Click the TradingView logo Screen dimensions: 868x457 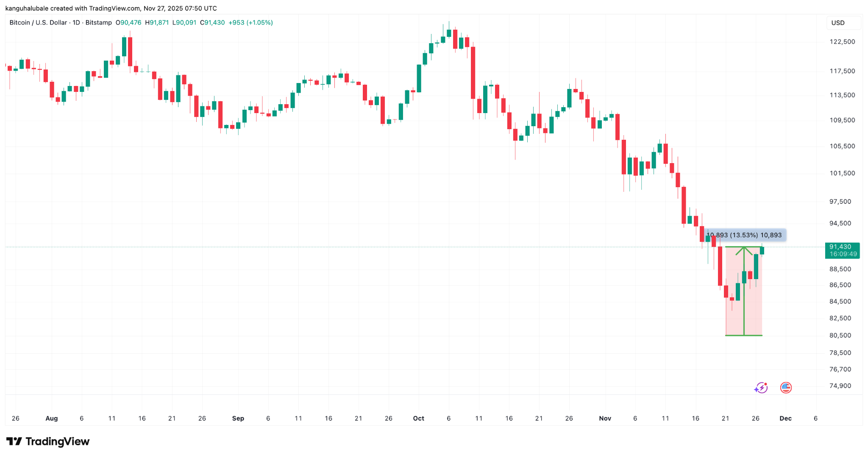click(48, 442)
